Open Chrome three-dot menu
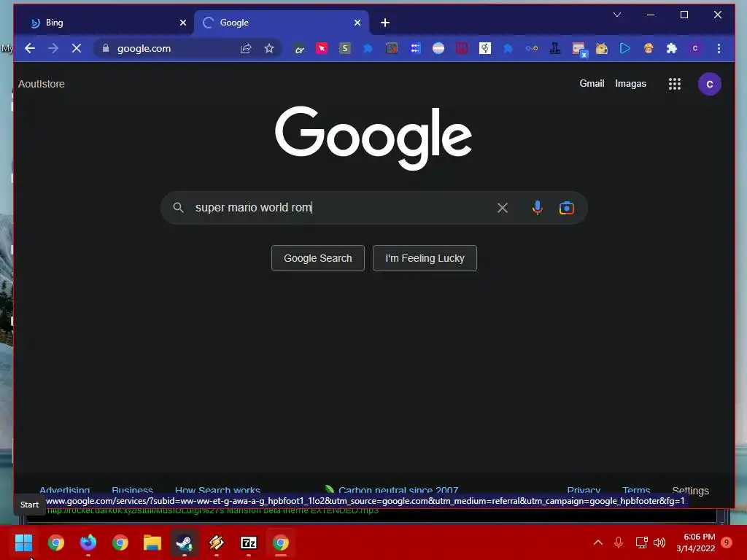 (x=719, y=48)
